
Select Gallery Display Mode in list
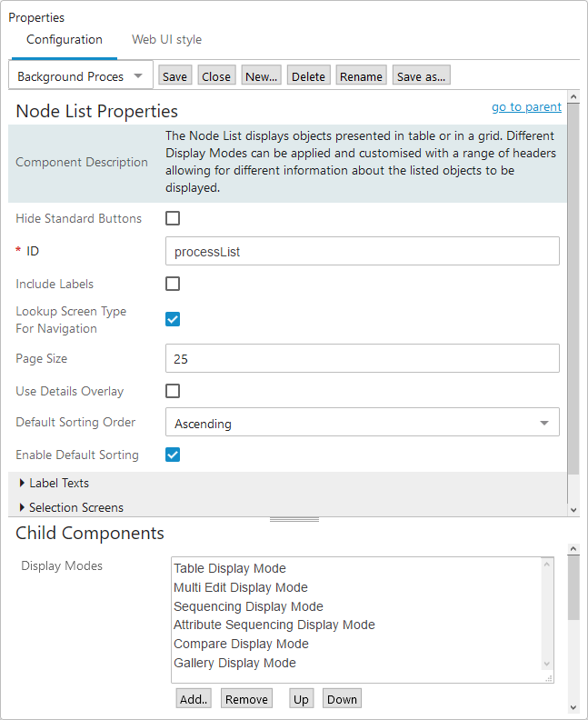[x=234, y=663]
